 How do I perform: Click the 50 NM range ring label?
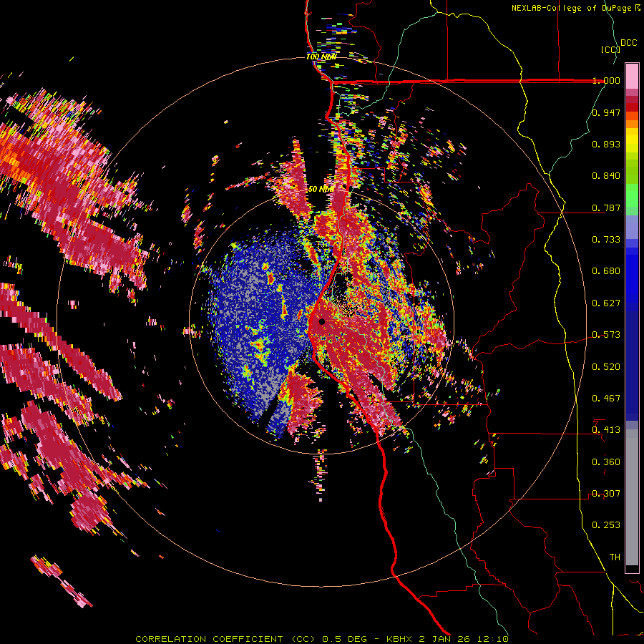point(321,190)
